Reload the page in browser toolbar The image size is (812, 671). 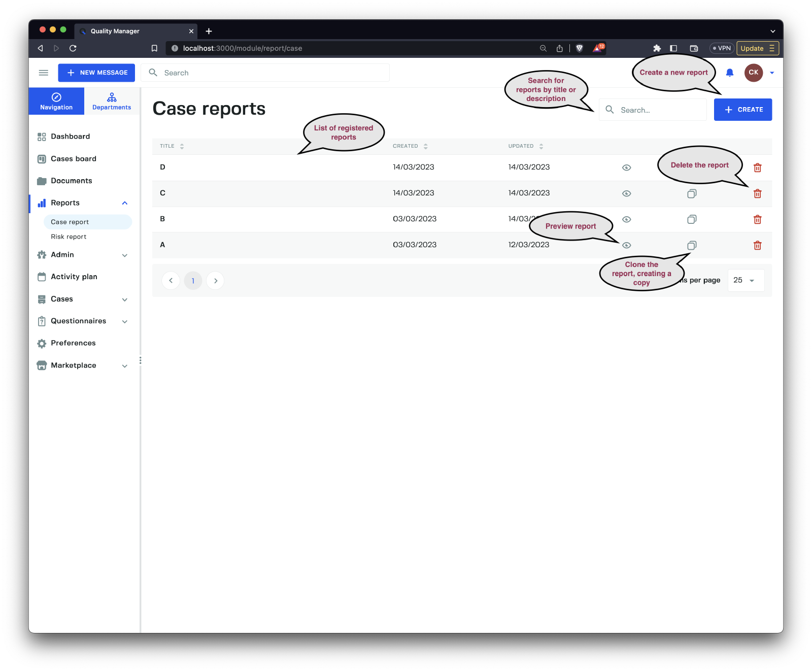[x=73, y=48]
